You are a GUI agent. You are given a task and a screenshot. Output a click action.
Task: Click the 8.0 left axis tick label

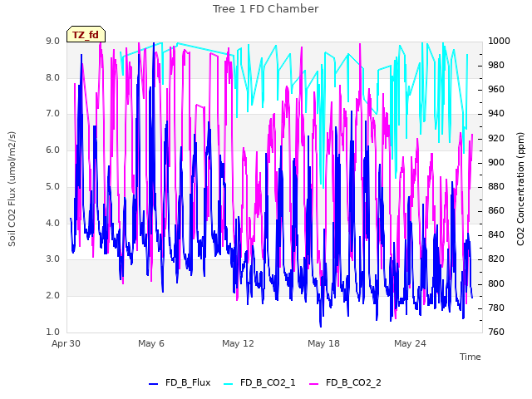pyautogui.click(x=52, y=77)
